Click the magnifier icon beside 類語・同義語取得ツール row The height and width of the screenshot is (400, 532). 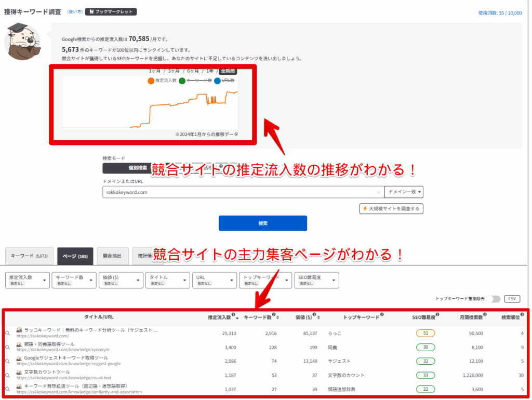[x=7, y=347]
